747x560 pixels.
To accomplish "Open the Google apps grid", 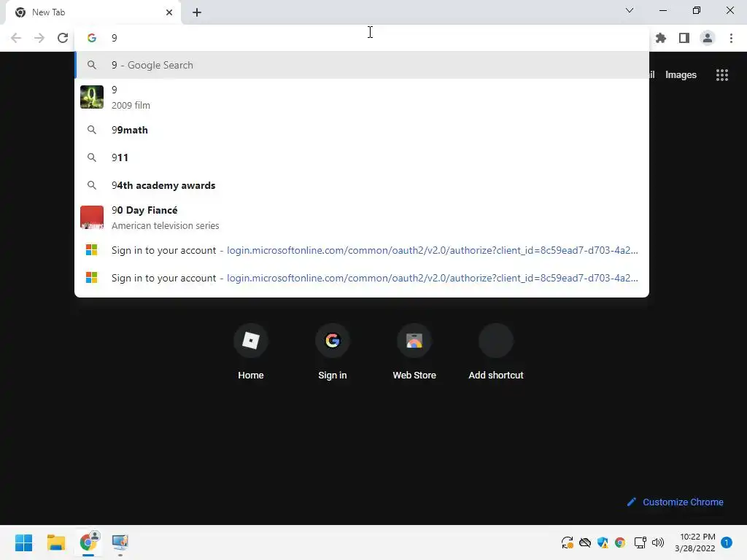I will click(721, 75).
